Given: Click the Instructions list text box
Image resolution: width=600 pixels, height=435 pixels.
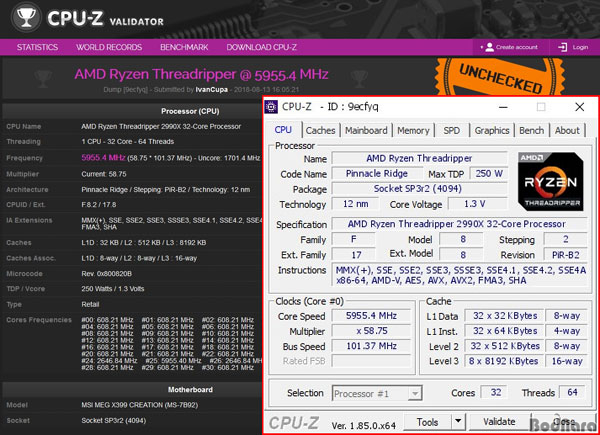Looking at the screenshot, I should (x=459, y=275).
